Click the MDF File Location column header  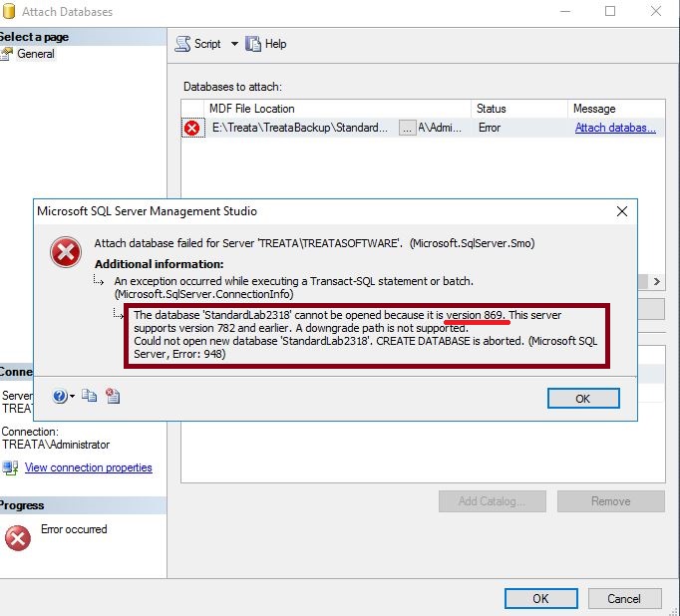pyautogui.click(x=251, y=108)
